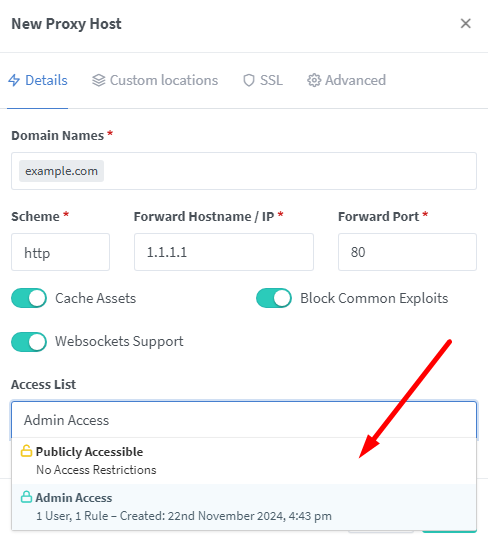Focus the Forward Hostname / IP field
The height and width of the screenshot is (544, 488).
click(x=224, y=252)
